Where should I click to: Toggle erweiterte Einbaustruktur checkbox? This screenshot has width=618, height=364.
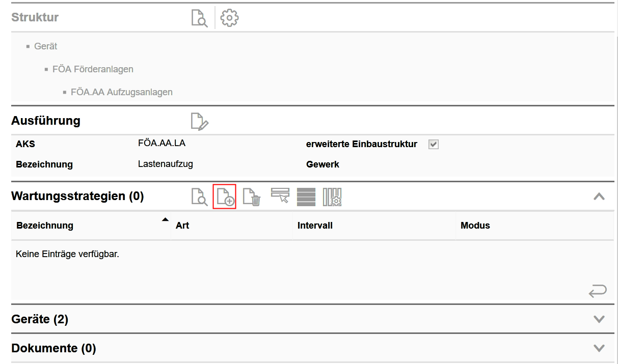tap(434, 144)
